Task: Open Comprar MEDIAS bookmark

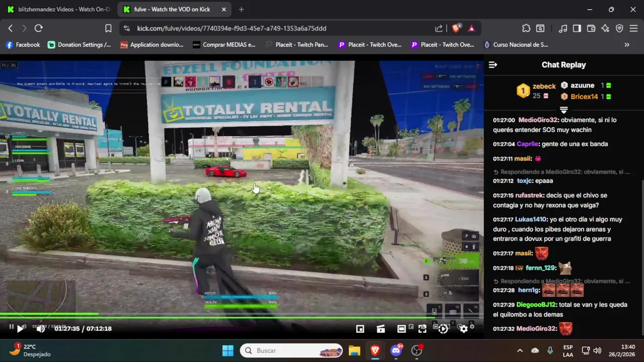Action: (x=224, y=45)
